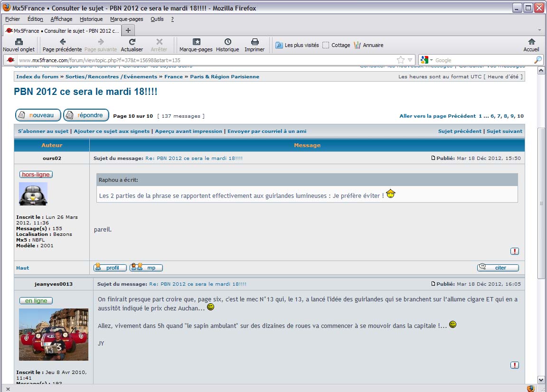Click the Haut link under ours02
This screenshot has height=392, width=547.
[x=23, y=268]
